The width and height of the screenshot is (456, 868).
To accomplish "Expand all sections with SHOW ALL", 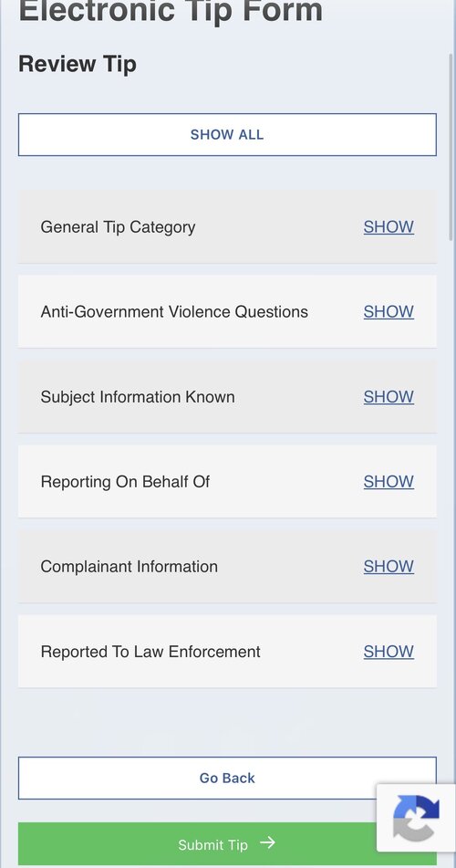I will [227, 134].
